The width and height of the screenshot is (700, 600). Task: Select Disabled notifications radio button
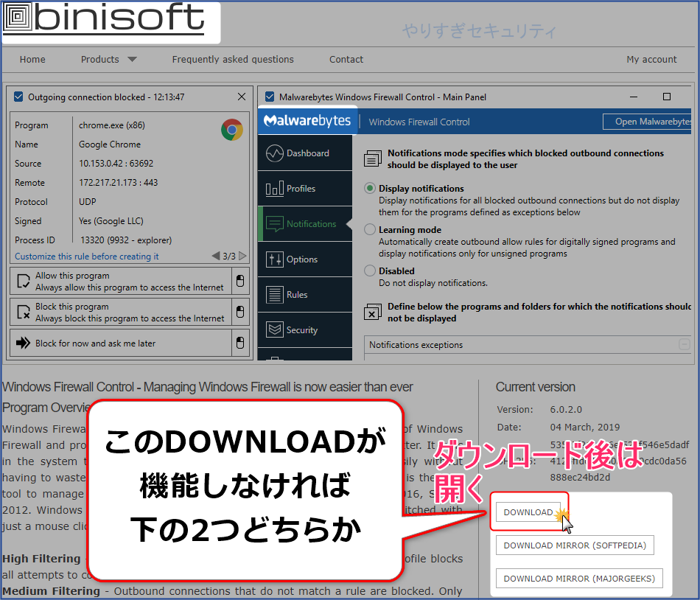370,271
